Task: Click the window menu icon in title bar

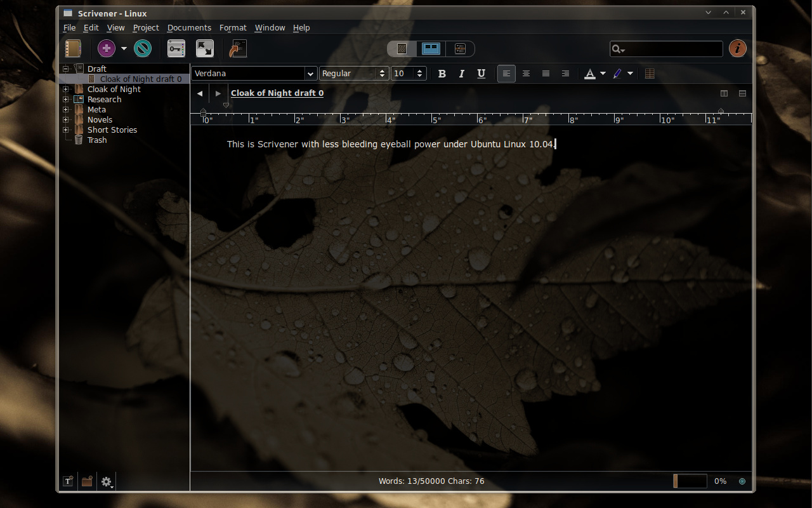Action: point(68,13)
